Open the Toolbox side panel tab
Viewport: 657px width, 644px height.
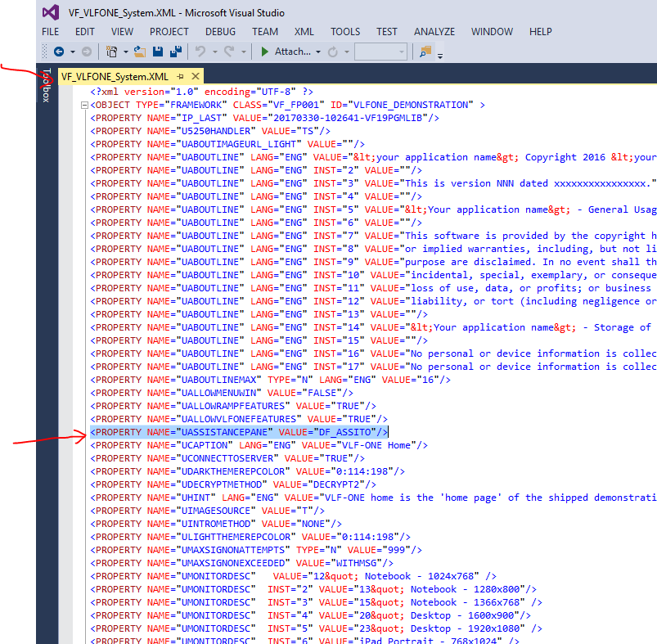click(x=47, y=85)
